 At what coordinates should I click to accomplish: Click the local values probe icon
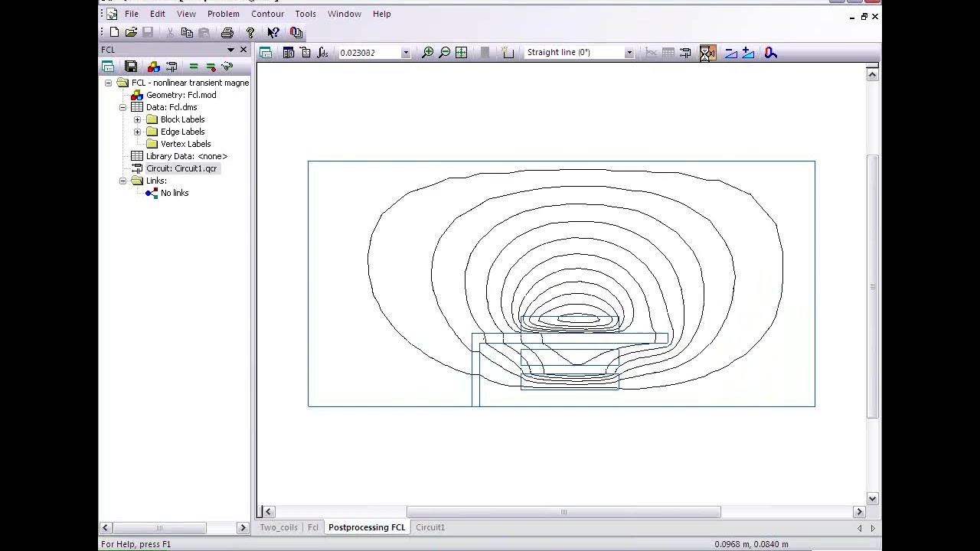(305, 52)
